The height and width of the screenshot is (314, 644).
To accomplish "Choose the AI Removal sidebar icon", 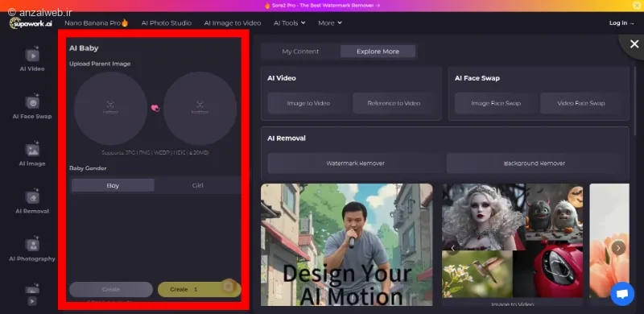I will (x=32, y=202).
